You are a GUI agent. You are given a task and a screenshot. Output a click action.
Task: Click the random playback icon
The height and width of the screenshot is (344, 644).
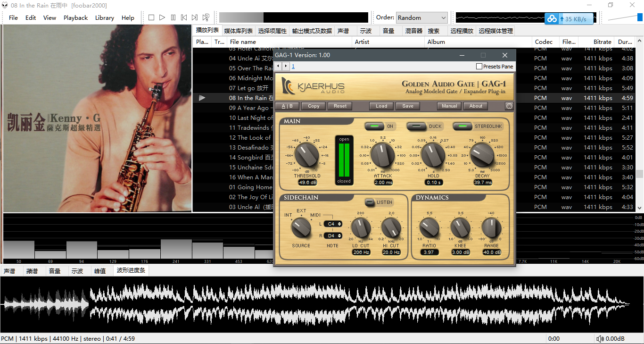pyautogui.click(x=206, y=17)
